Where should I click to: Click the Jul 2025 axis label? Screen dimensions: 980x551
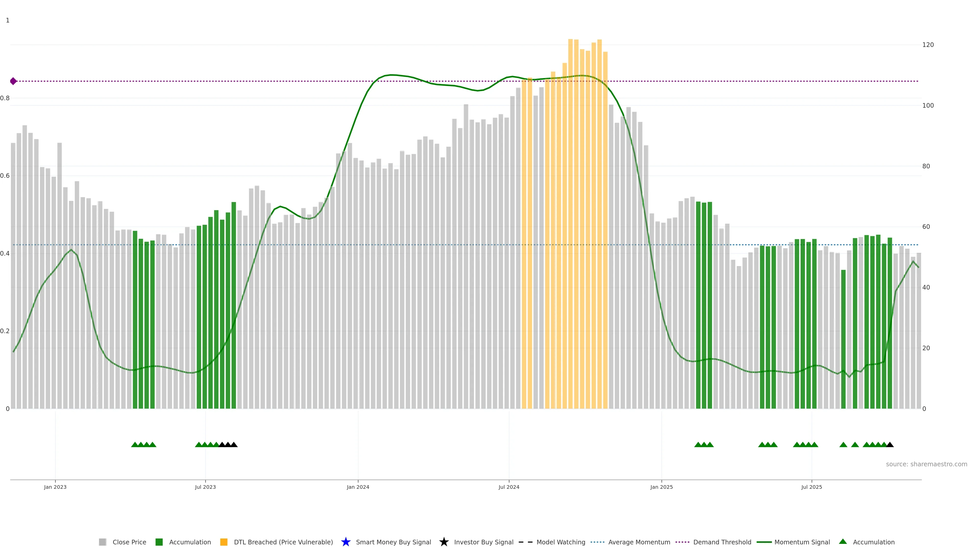(x=812, y=487)
